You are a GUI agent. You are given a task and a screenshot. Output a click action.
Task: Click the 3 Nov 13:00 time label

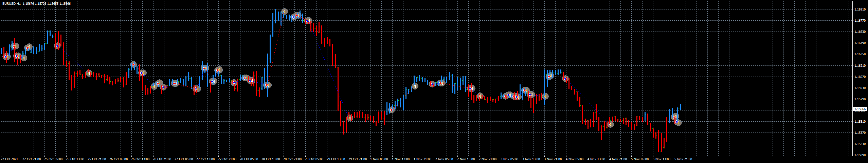[531, 159]
